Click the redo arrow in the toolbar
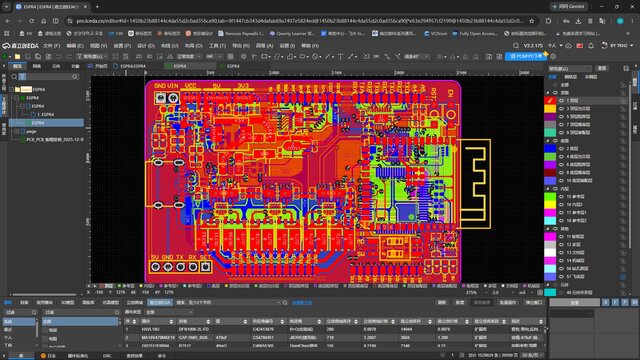 [x=69, y=57]
